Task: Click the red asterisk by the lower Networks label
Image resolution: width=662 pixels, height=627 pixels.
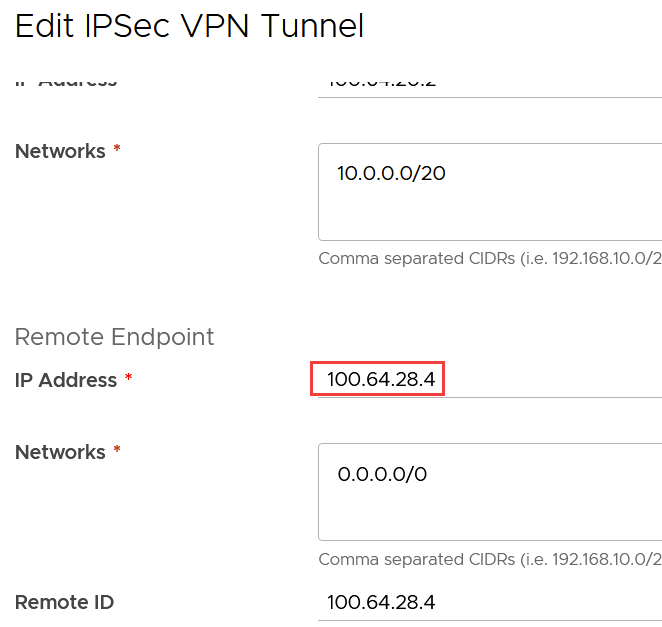Action: coord(117,451)
